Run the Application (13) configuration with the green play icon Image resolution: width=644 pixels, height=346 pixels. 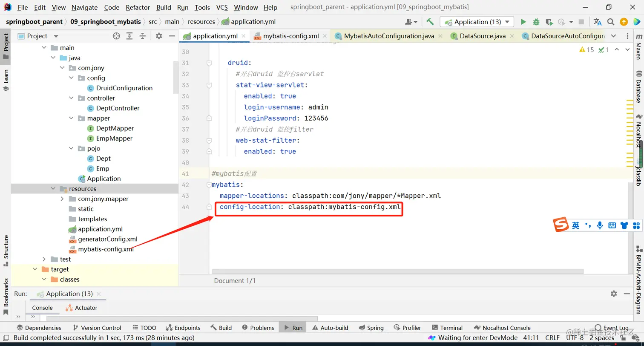tap(523, 22)
